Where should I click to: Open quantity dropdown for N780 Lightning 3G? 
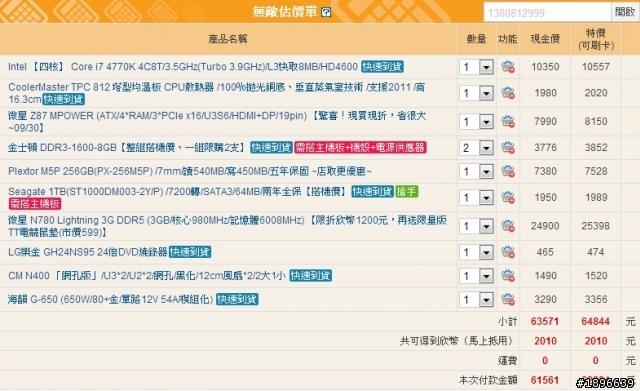coord(476,226)
